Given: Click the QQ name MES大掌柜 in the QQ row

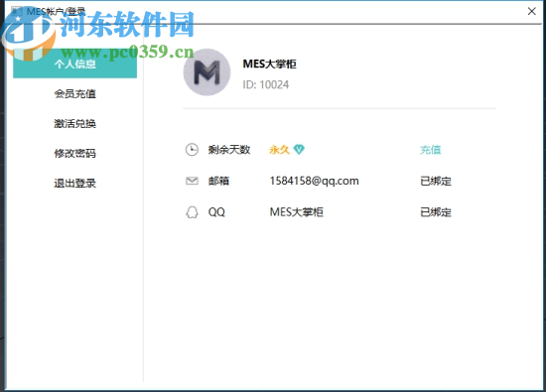Looking at the screenshot, I should tap(297, 212).
